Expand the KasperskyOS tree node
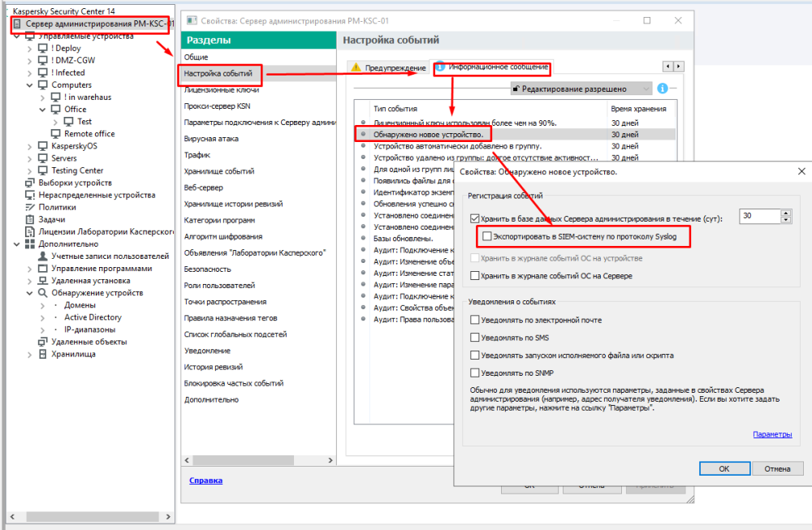Viewport: 812px width, 530px height. point(29,146)
